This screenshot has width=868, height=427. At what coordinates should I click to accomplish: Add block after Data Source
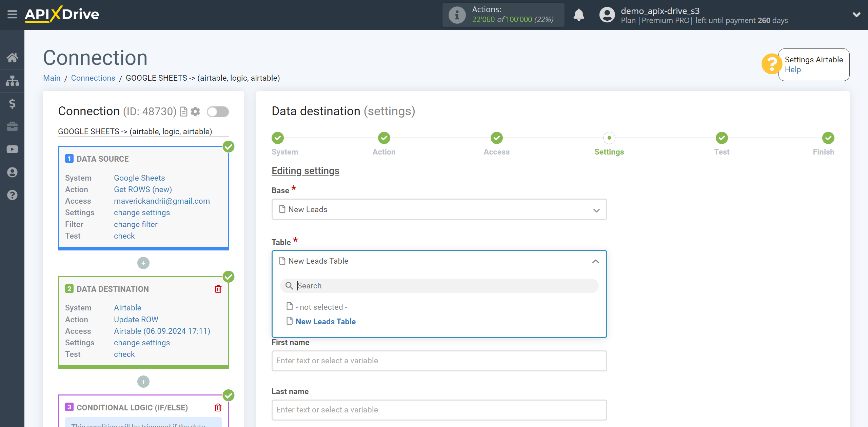[x=143, y=263]
